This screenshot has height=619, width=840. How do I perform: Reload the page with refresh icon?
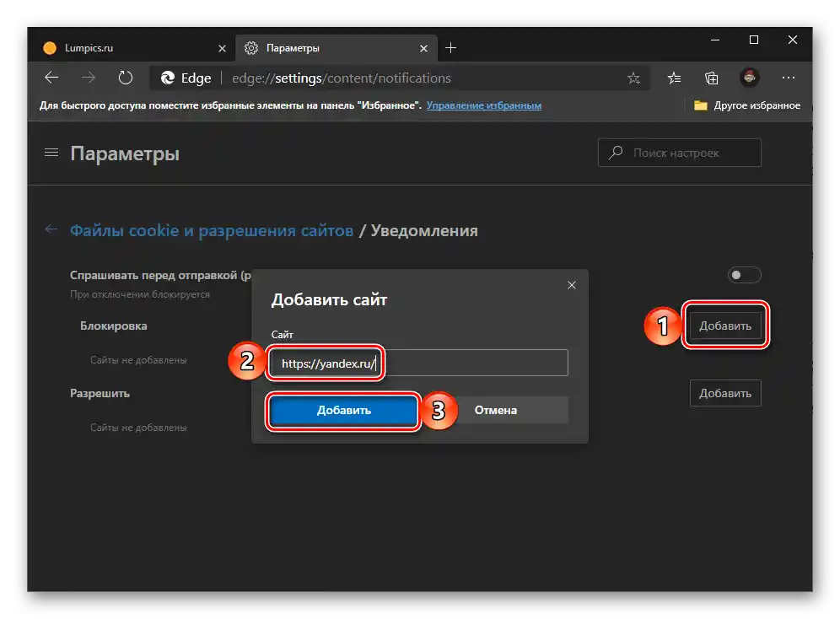coord(126,78)
